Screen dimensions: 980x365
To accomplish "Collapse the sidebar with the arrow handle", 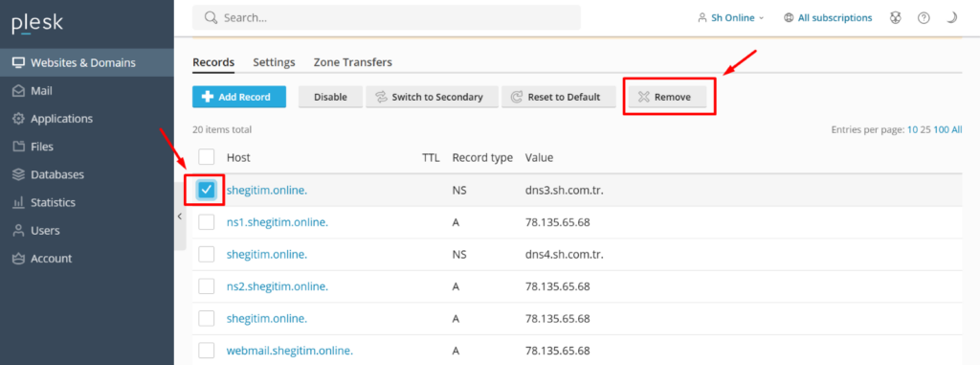I will [x=179, y=217].
